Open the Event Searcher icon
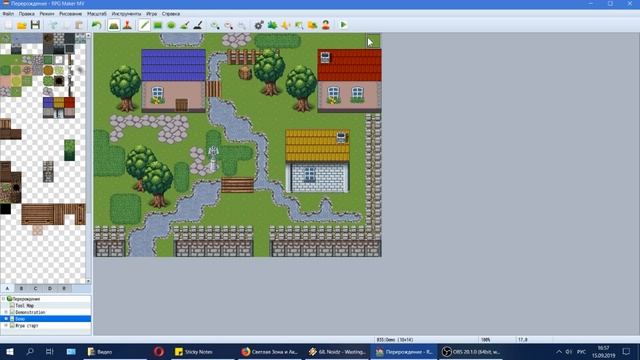640x360 pixels. [299, 25]
